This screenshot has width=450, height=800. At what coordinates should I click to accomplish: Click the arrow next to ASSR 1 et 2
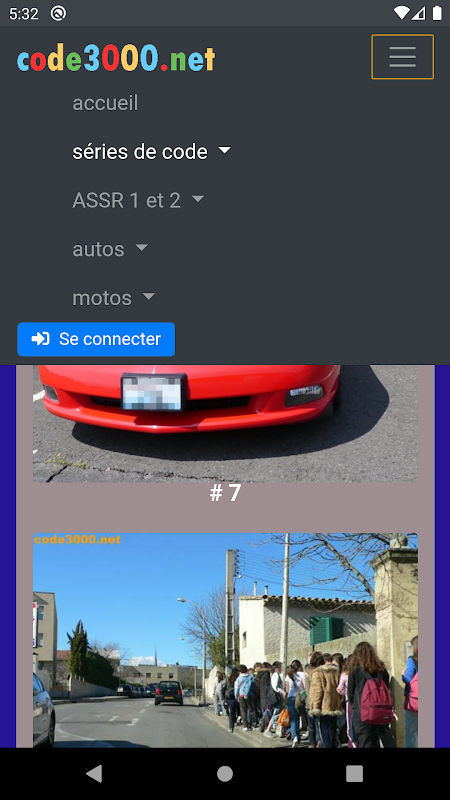click(198, 199)
